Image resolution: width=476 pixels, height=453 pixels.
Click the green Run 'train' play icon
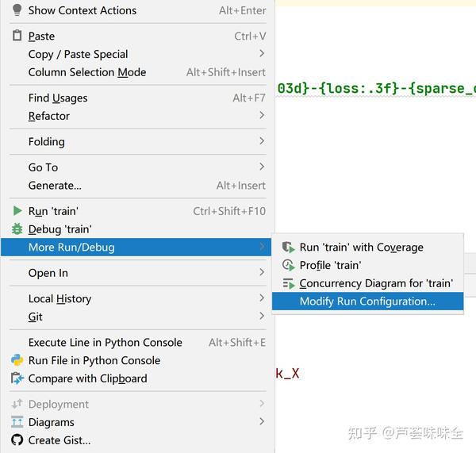coord(17,211)
